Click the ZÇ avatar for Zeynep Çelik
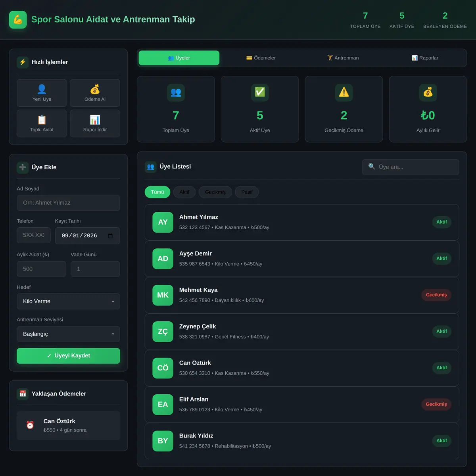This screenshot has width=476, height=476. [x=163, y=332]
